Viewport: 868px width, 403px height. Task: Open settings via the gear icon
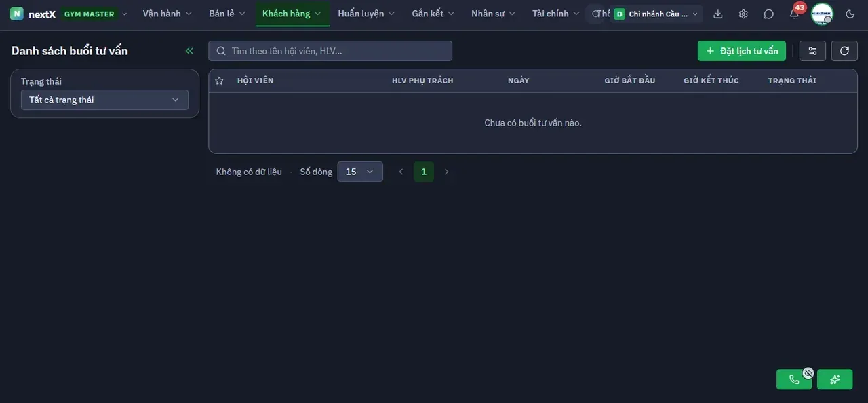pos(743,14)
